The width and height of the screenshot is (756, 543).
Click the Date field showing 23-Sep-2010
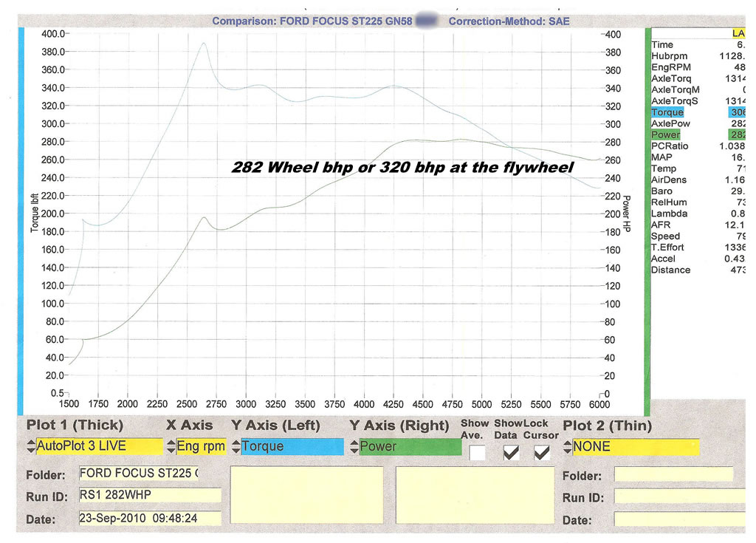pos(150,518)
